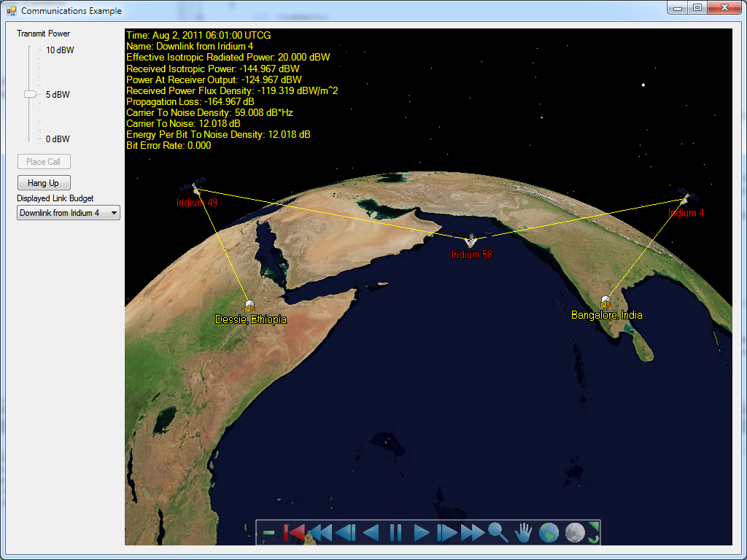
Task: Click the green rotate arrow in toolbar corner
Action: pos(594,539)
